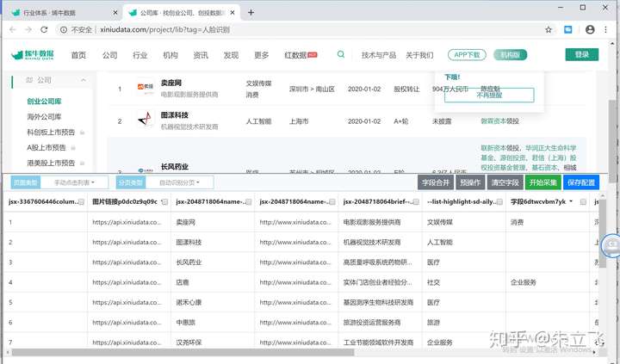
Task: Toggle checkbox of 图片链接p0dc0z9q09c column
Action: click(x=164, y=202)
